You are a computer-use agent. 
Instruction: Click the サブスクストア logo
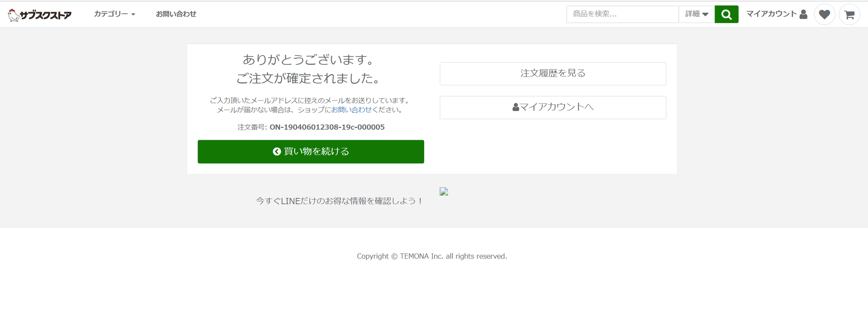pos(40,15)
